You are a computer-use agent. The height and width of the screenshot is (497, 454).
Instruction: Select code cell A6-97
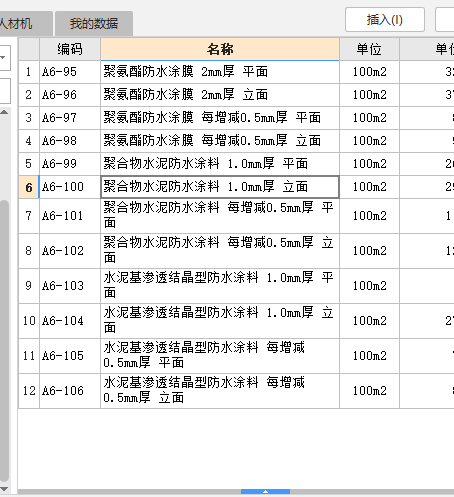point(70,118)
